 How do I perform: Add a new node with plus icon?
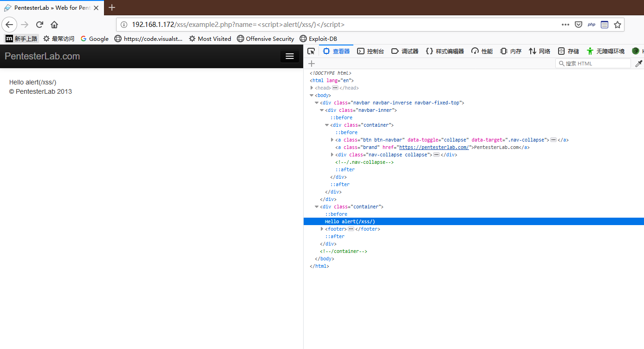[x=312, y=64]
